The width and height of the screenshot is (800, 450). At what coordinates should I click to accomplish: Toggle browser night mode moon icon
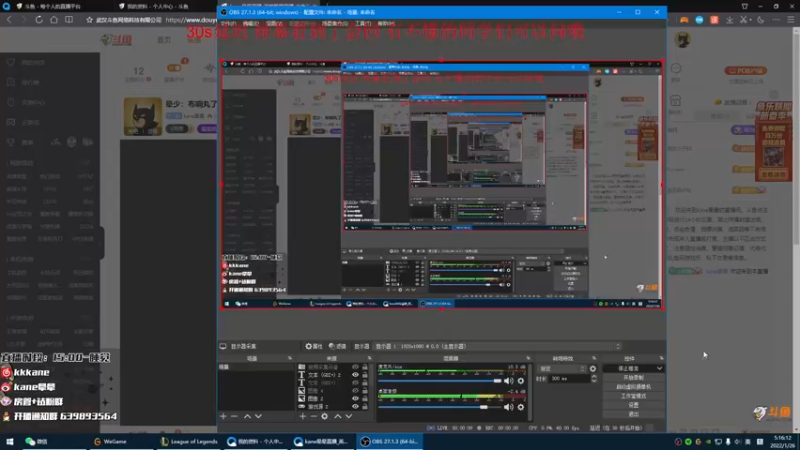761,20
